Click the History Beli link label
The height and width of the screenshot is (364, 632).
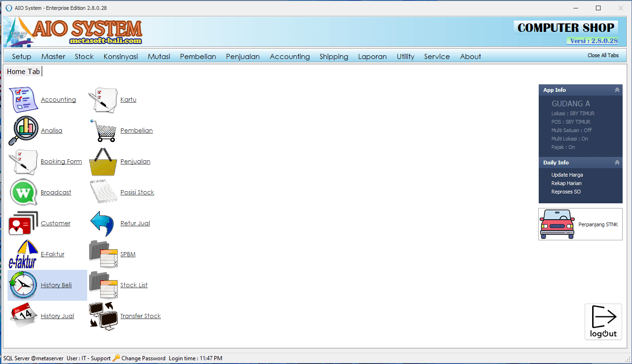[56, 285]
